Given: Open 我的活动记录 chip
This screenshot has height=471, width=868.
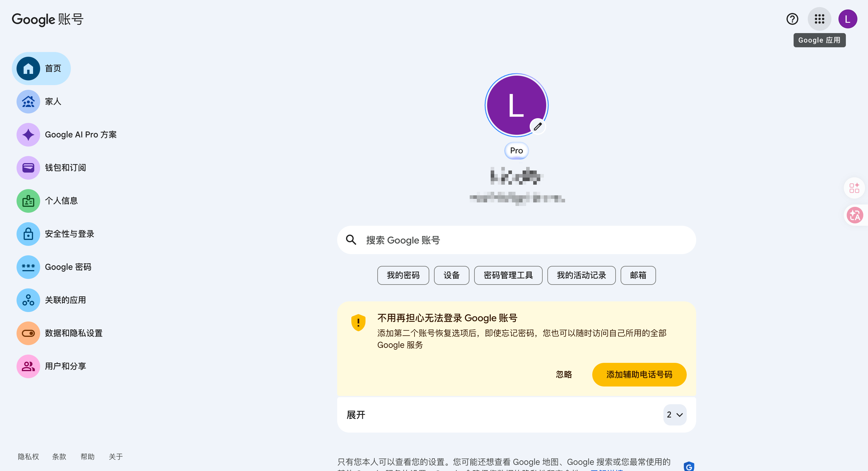Looking at the screenshot, I should 581,275.
